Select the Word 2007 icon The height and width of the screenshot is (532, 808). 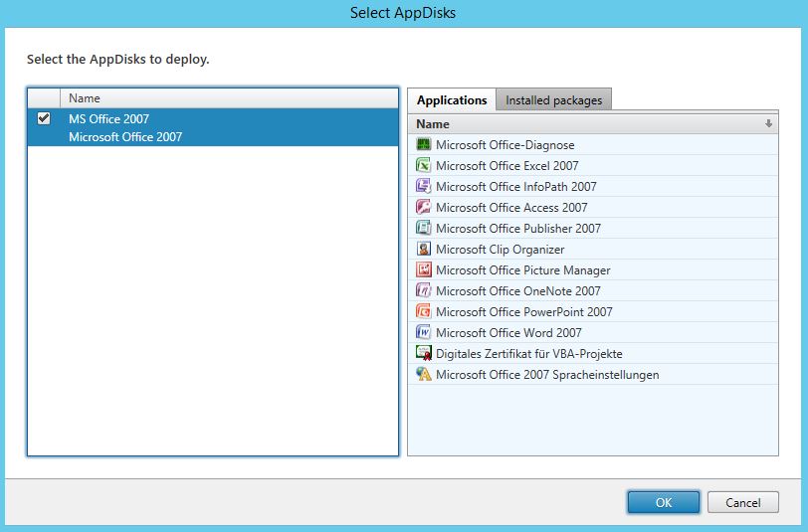click(423, 333)
